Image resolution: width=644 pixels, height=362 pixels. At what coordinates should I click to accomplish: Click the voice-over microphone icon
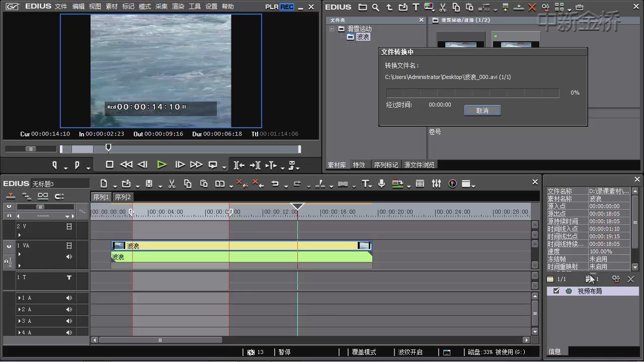click(x=382, y=184)
